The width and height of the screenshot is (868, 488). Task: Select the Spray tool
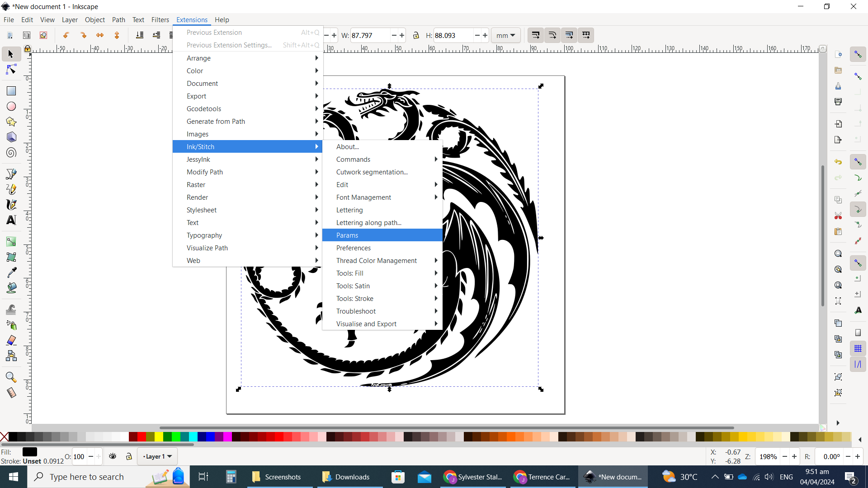pyautogui.click(x=11, y=325)
